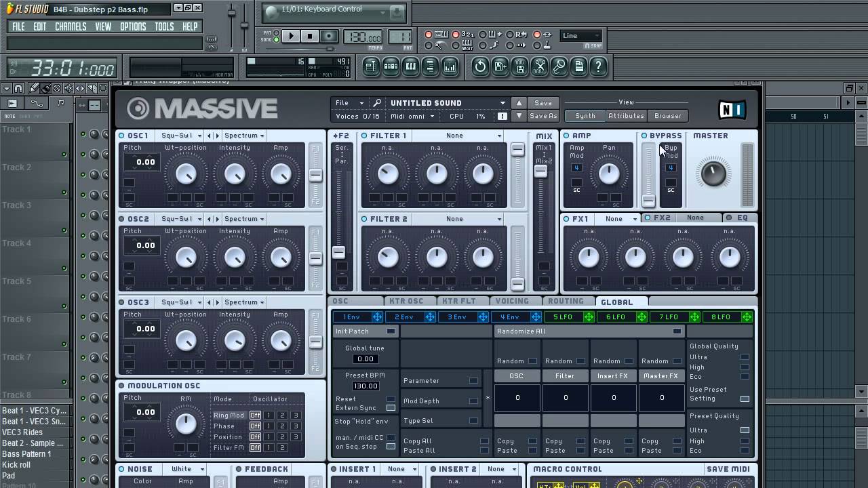Screen dimensions: 868x488
Task: Toggle the playlist snap magnet icon
Action: [x=18, y=88]
